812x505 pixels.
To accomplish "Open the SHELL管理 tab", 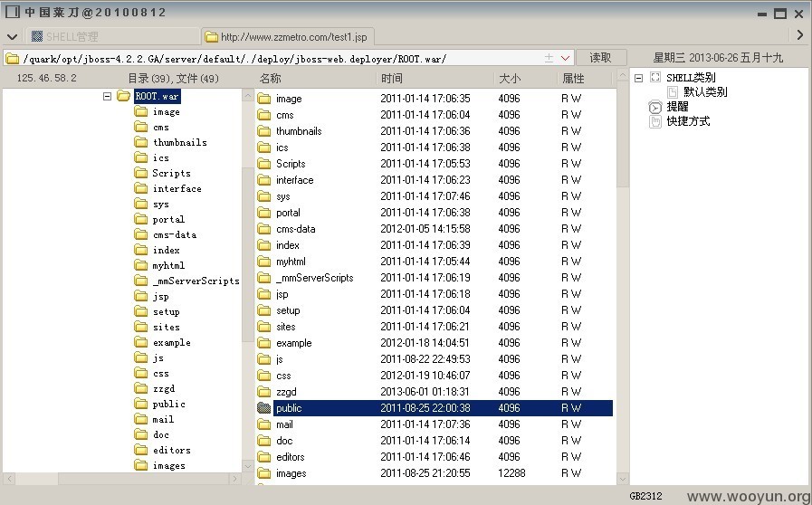I will pos(113,37).
